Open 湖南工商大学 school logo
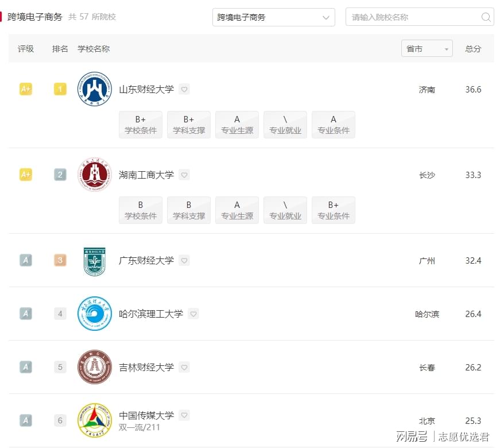This screenshot has height=448, width=500. [x=95, y=175]
